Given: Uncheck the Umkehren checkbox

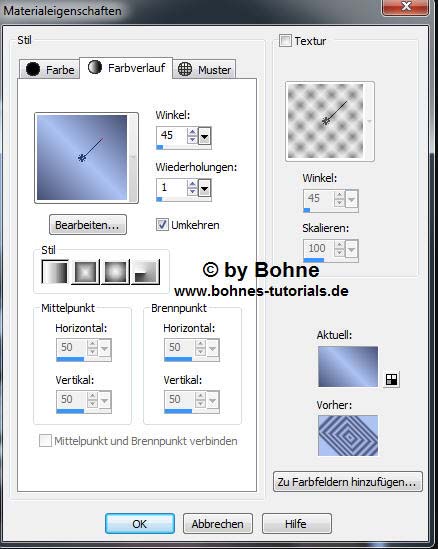Looking at the screenshot, I should [x=162, y=225].
